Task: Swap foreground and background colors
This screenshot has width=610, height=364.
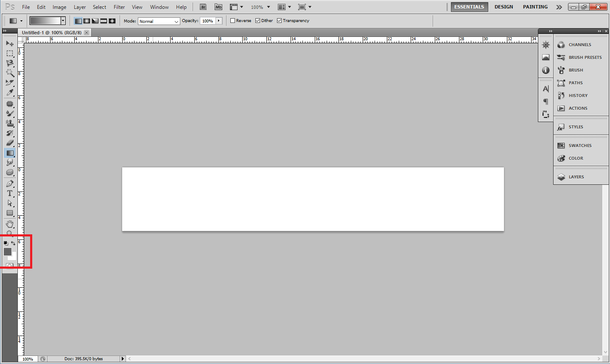Action: click(14, 243)
